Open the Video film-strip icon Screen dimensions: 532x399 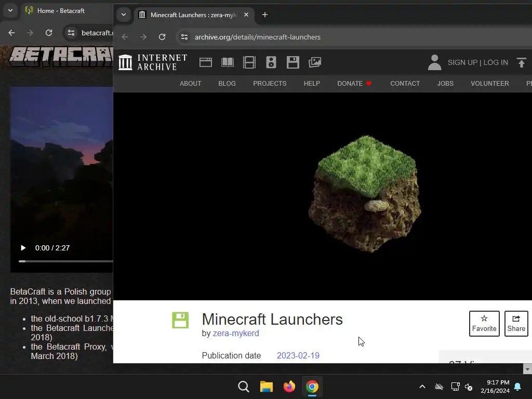click(249, 62)
